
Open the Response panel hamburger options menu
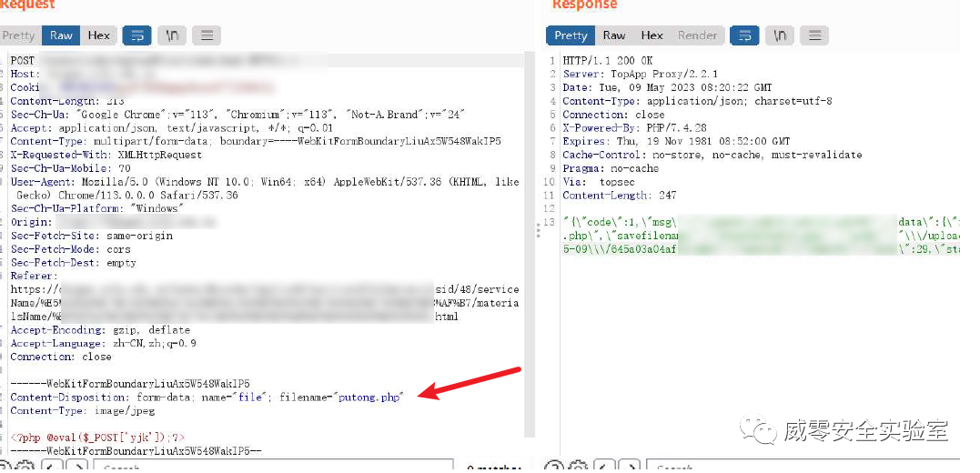pos(814,35)
